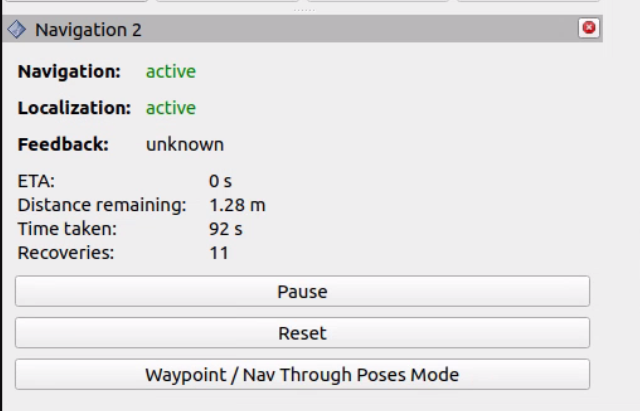Select the 92 s time value

(x=226, y=229)
